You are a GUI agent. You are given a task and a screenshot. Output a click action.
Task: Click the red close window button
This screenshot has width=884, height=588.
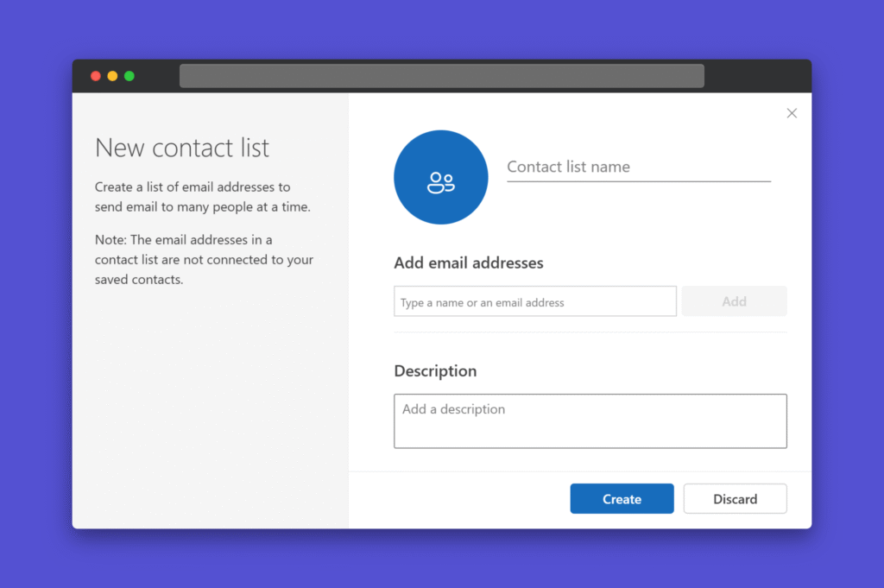(96, 76)
